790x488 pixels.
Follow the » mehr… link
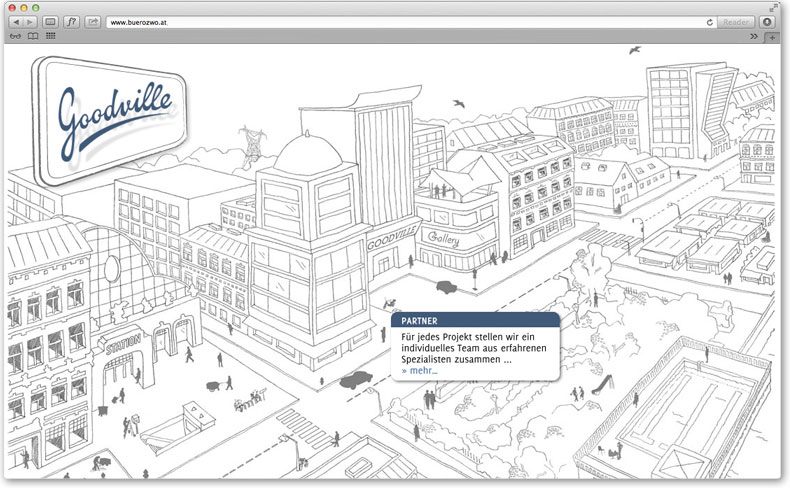[x=420, y=371]
